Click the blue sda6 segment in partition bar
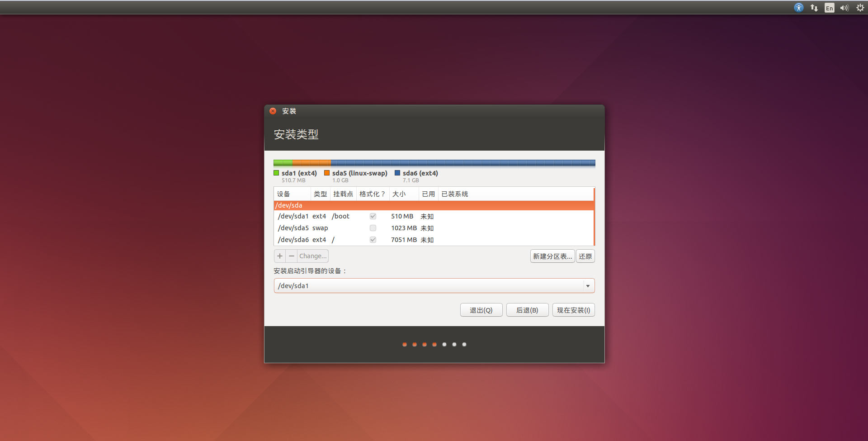 tap(462, 163)
